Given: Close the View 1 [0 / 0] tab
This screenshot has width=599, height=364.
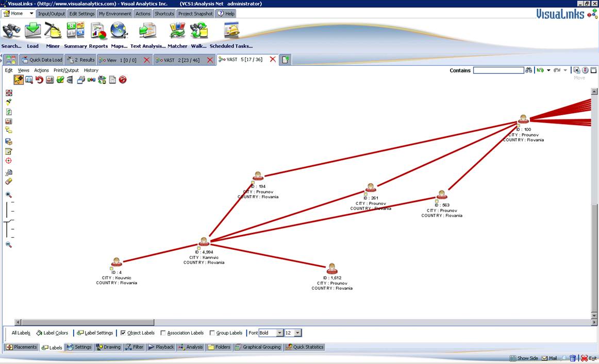Looking at the screenshot, I should pyautogui.click(x=147, y=60).
